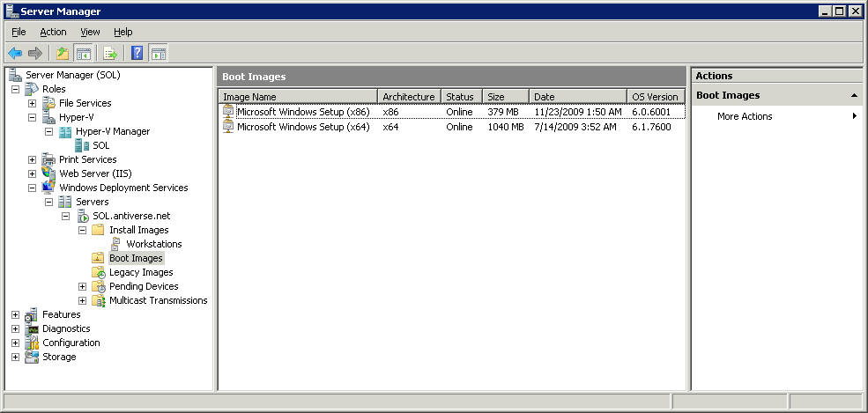Sort by Size column header
This screenshot has width=868, height=413.
click(506, 97)
